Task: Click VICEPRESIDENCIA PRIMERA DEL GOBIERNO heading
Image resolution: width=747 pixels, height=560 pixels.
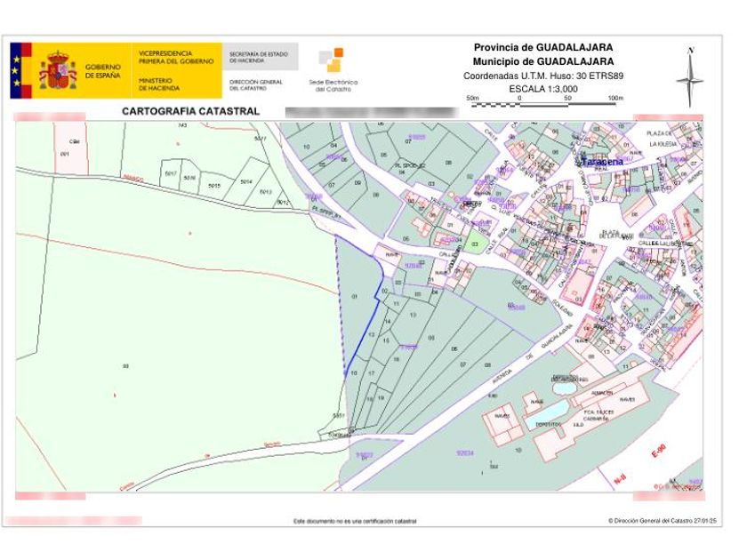Action: (x=176, y=57)
